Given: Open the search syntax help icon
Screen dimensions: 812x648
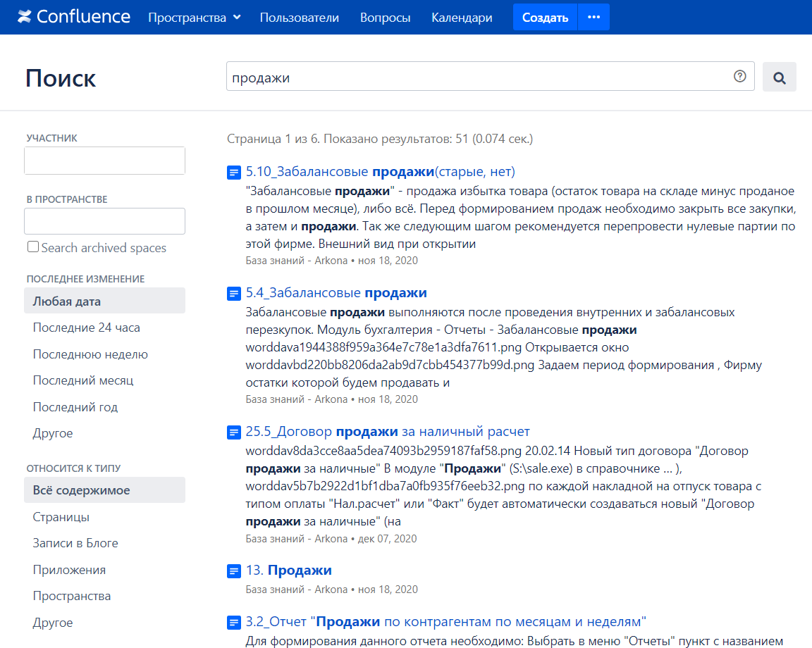Looking at the screenshot, I should 740,76.
